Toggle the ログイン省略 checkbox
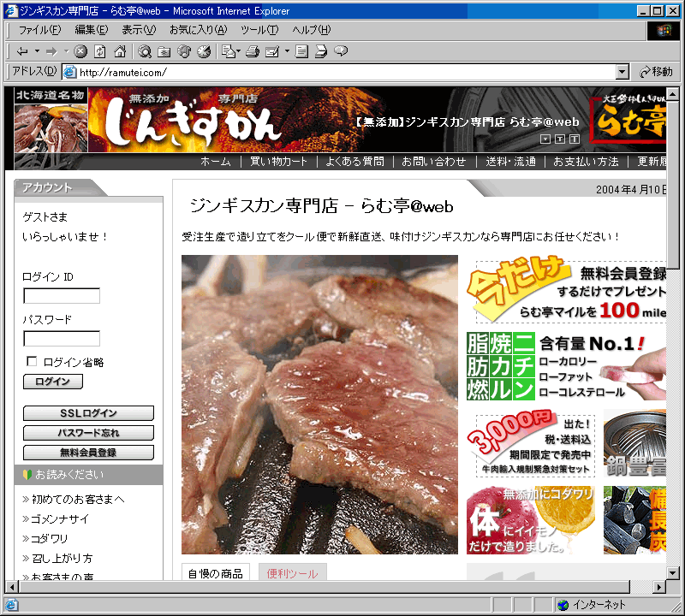Screen dimensions: 685x616 pos(32,362)
